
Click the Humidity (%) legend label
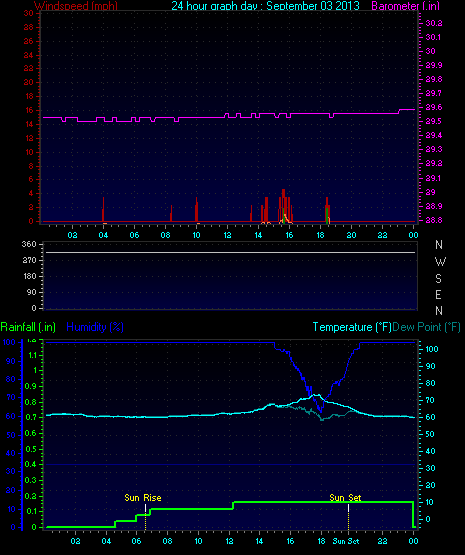click(x=95, y=327)
